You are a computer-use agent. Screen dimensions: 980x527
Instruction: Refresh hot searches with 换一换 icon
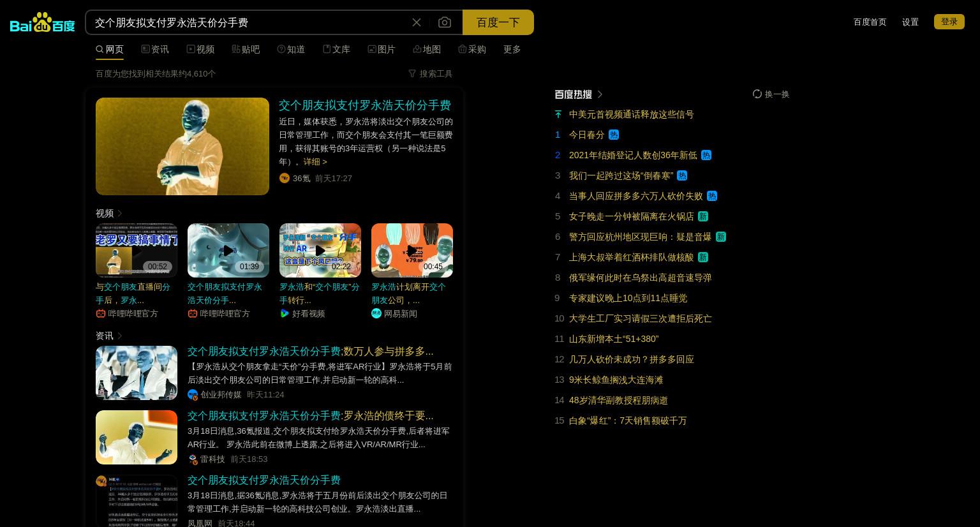click(x=757, y=94)
